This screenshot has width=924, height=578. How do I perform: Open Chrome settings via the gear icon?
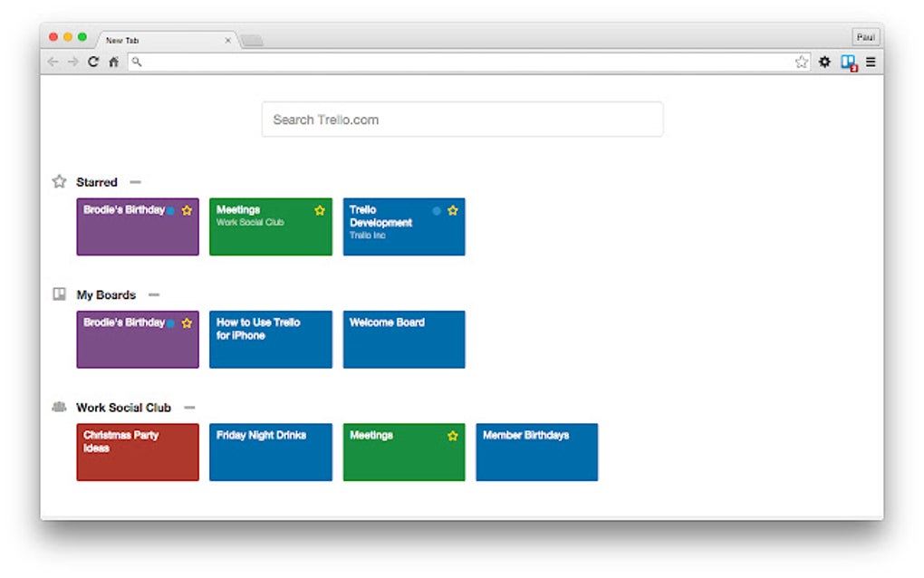coord(824,62)
